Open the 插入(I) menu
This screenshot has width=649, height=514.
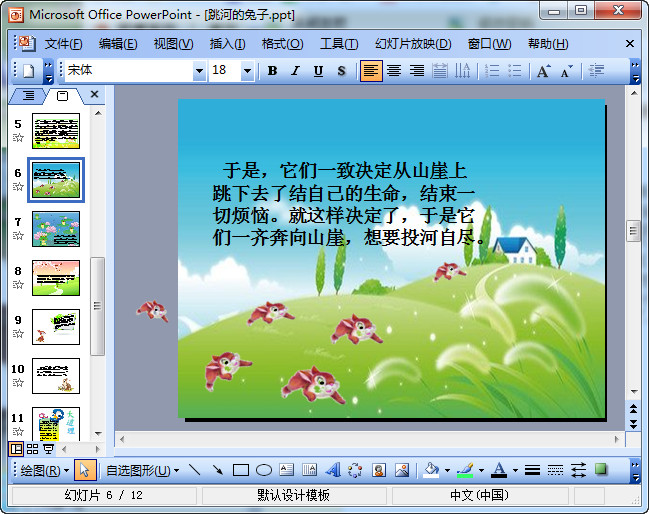point(227,43)
